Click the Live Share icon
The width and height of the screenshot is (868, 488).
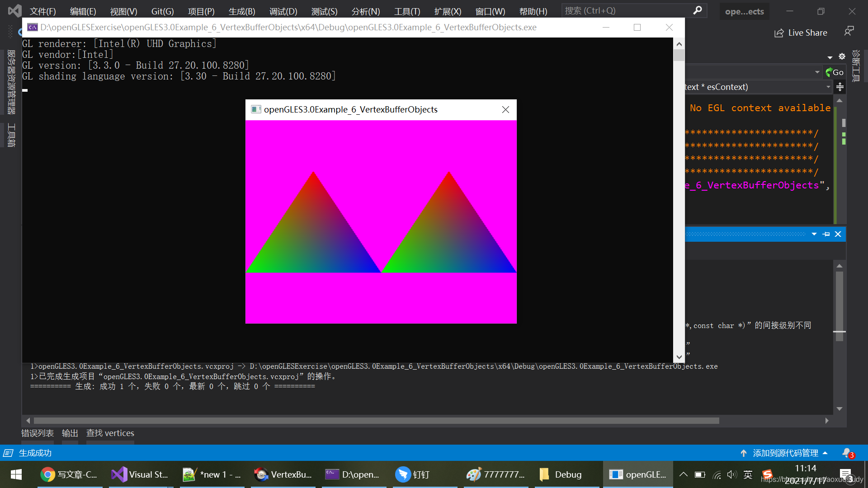click(x=779, y=33)
